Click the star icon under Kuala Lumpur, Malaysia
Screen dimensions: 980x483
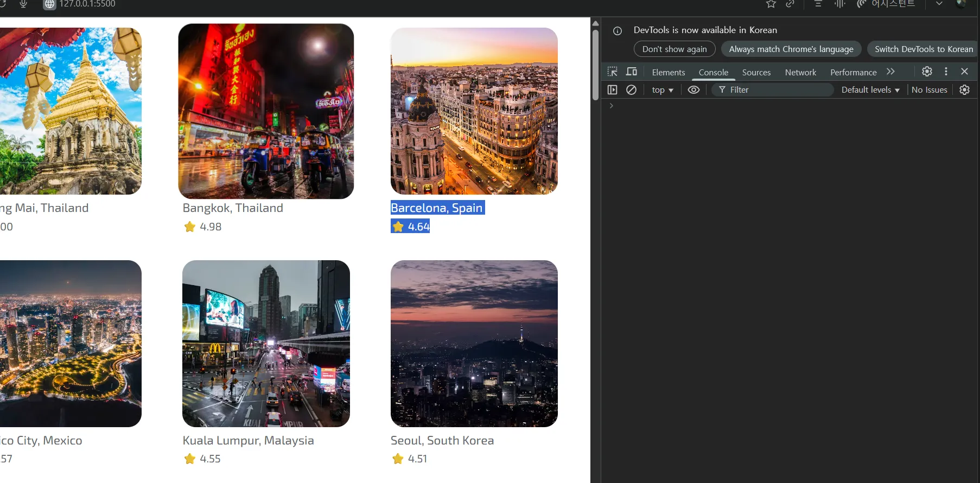[x=189, y=459]
